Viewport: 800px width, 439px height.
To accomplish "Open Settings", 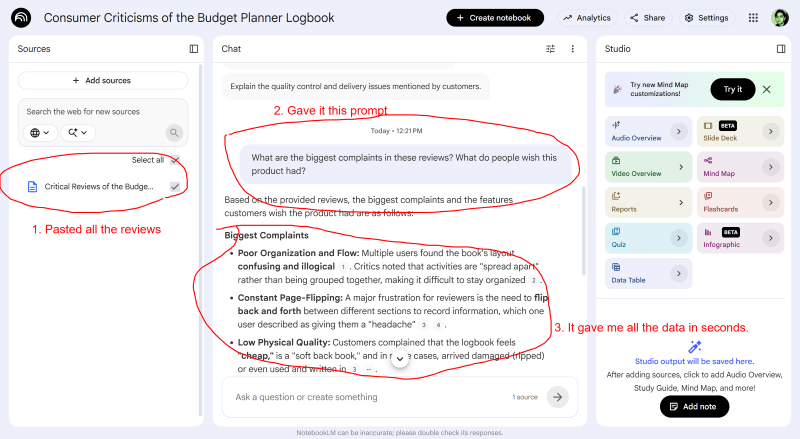I will coord(707,18).
